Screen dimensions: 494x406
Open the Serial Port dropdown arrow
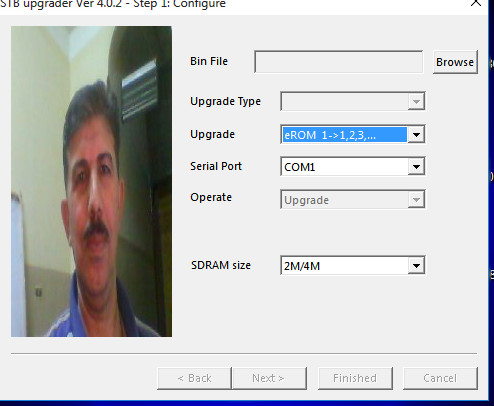coord(416,166)
